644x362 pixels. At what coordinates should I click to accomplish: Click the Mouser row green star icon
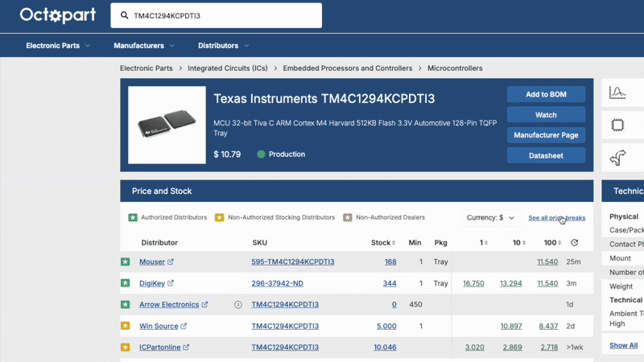tap(126, 262)
